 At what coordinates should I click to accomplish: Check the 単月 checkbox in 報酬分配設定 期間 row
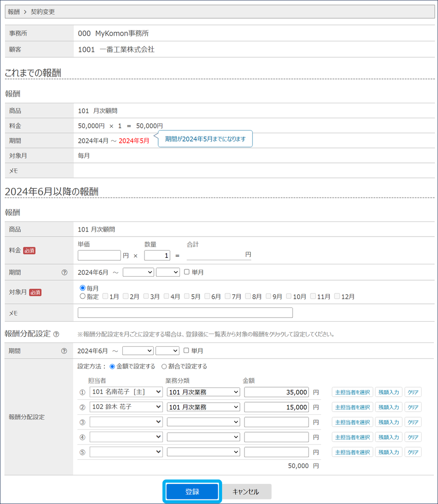pos(187,351)
